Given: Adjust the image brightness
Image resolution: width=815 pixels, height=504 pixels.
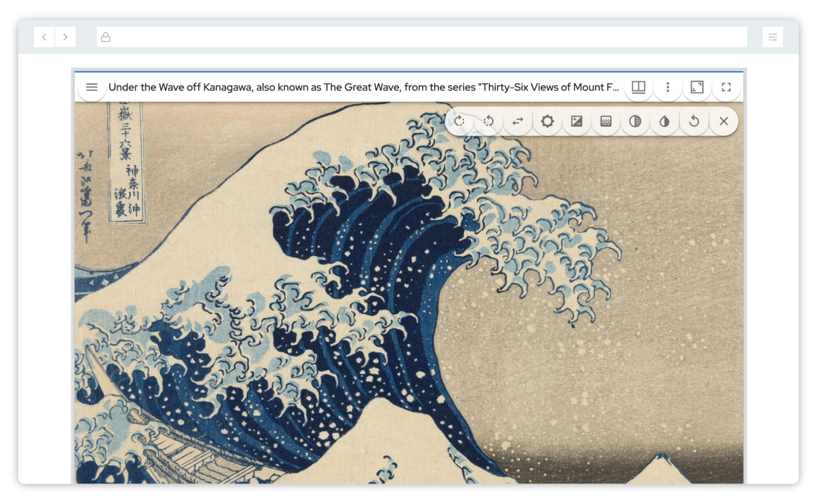Looking at the screenshot, I should pyautogui.click(x=547, y=121).
